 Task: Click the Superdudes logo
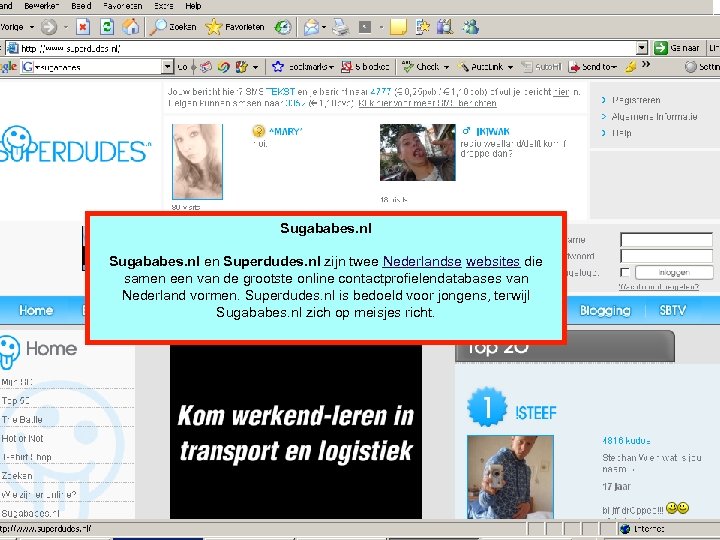click(75, 145)
